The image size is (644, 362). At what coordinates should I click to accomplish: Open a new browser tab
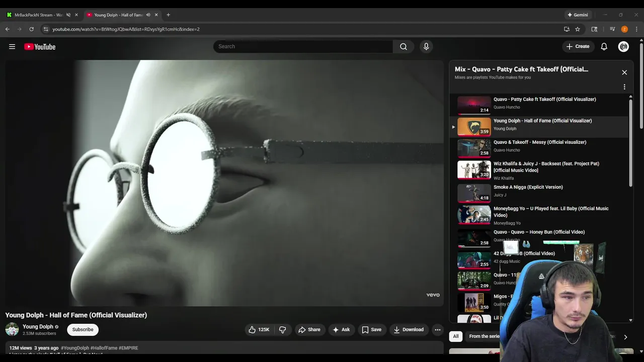tap(168, 15)
